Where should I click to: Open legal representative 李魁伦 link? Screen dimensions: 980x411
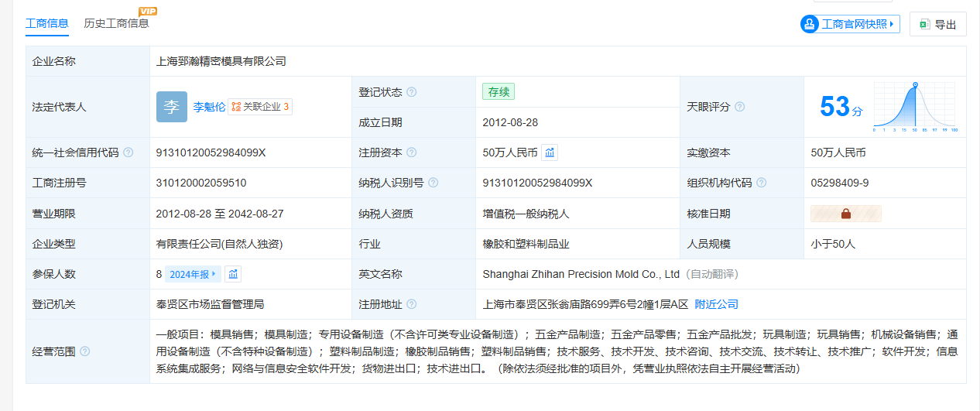(209, 107)
